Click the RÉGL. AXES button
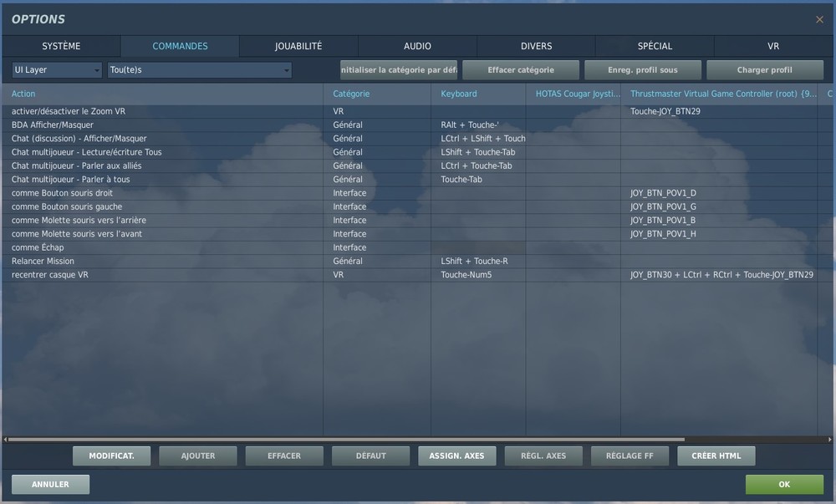Image resolution: width=836 pixels, height=504 pixels. tap(543, 456)
